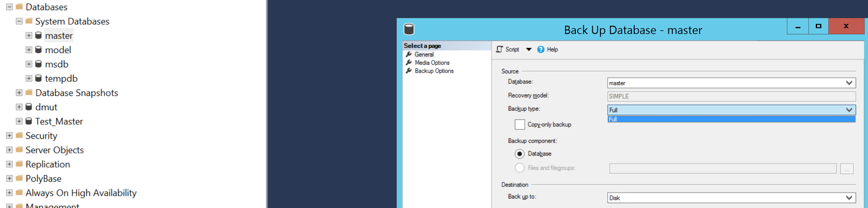Open the Back up to Disk dropdown
The width and height of the screenshot is (868, 208).
[x=849, y=198]
